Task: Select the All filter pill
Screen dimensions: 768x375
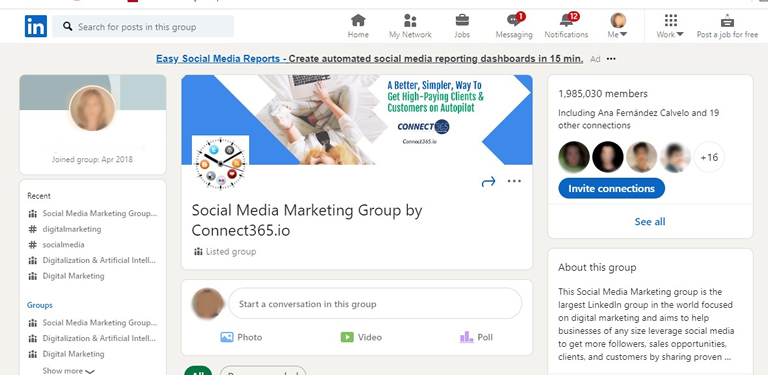Action: [198, 371]
